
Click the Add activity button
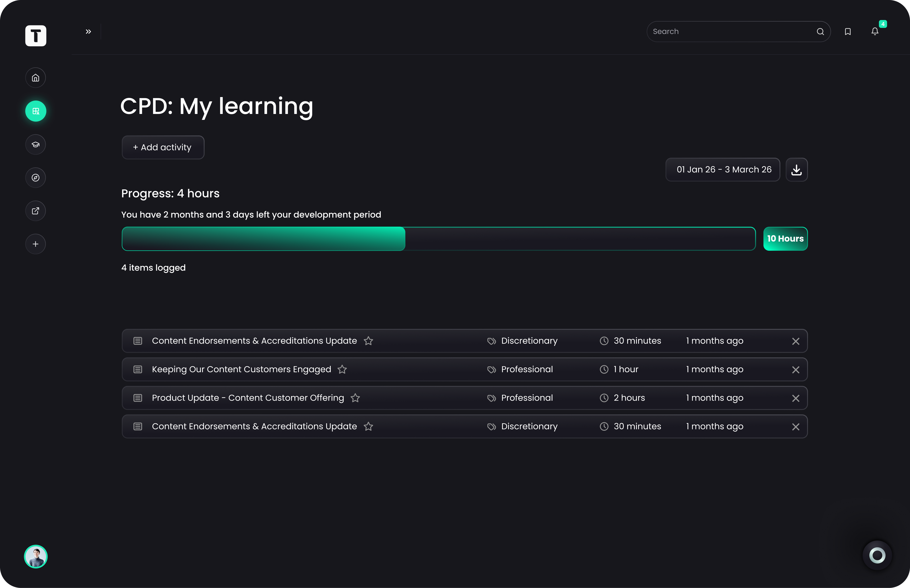(163, 147)
